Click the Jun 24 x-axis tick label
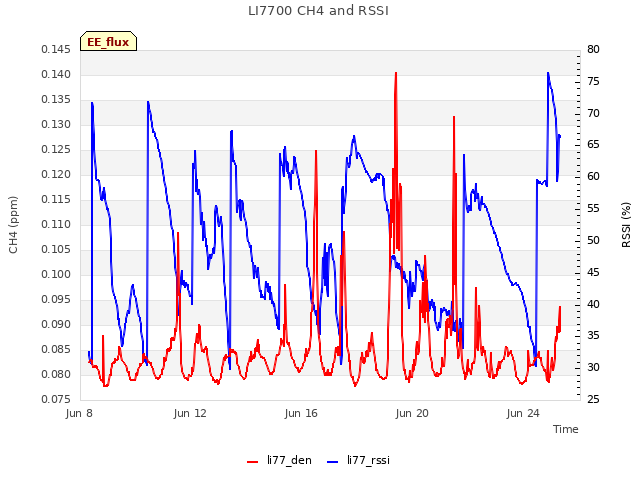Viewport: 640px width, 480px height. tap(523, 413)
